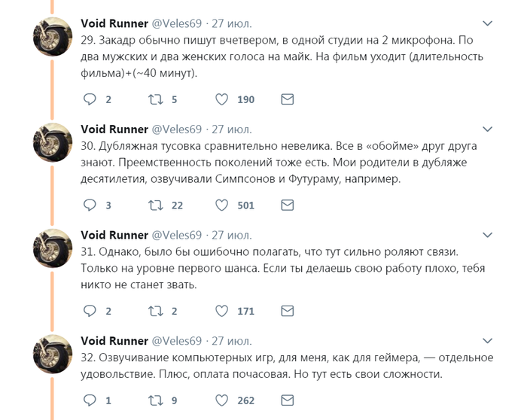Click envelope icon under tweet 30
This screenshot has height=420, width=527.
coord(287,205)
